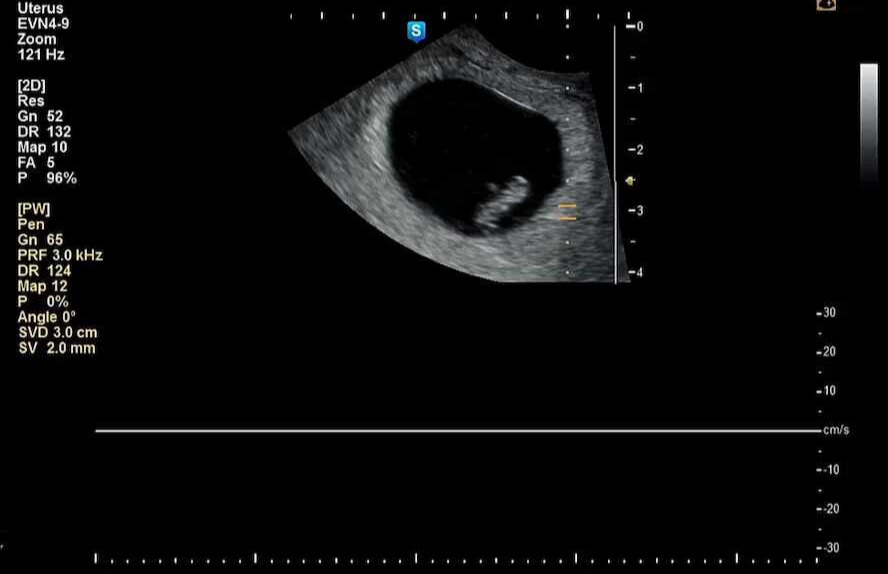
Task: Click the 2D power 'P 96%' value
Action: (47, 178)
